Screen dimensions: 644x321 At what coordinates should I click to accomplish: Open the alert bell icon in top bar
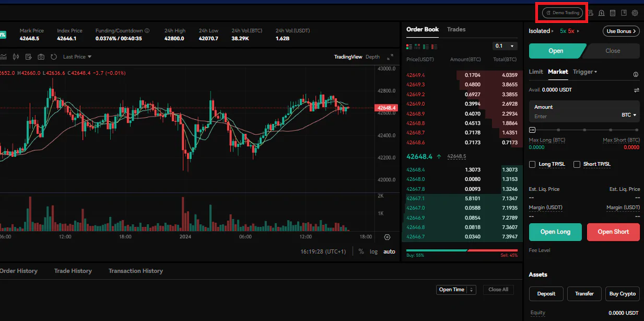coord(602,13)
